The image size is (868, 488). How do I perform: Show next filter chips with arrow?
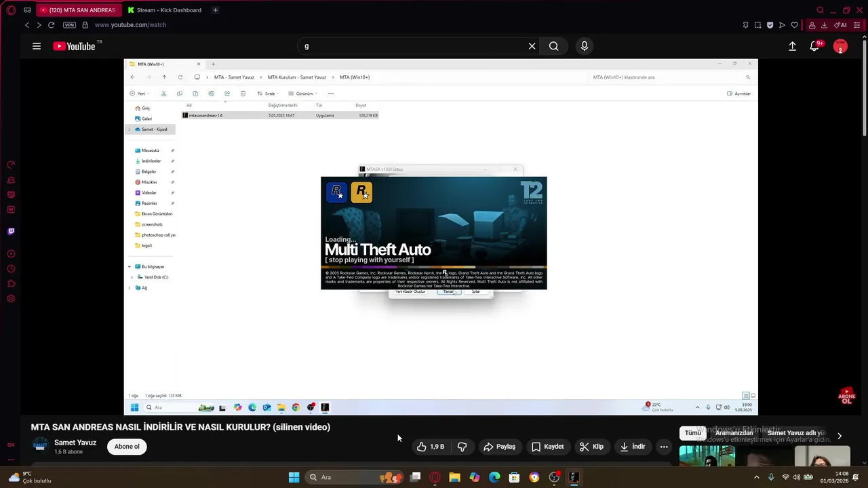(x=840, y=436)
